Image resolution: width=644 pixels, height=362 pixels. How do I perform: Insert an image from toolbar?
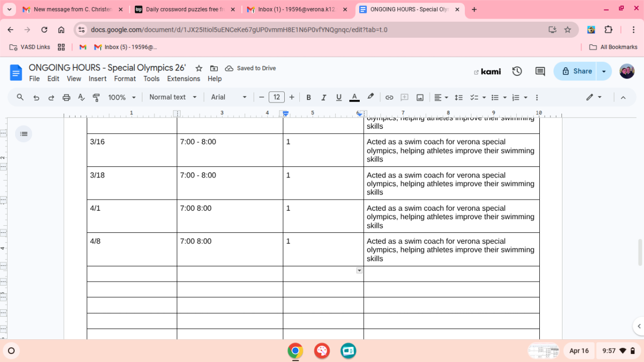(x=420, y=98)
